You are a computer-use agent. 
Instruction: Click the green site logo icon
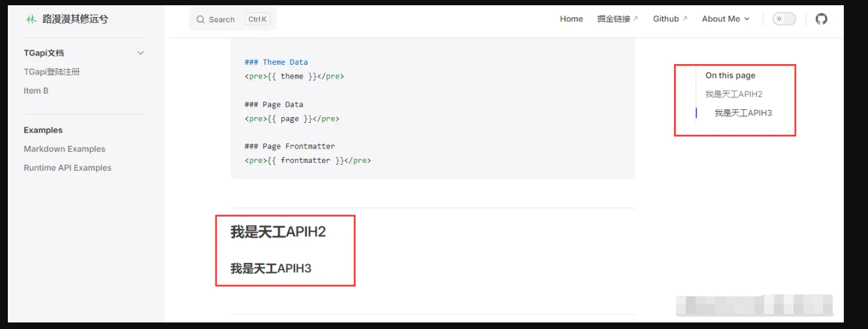[x=31, y=20]
